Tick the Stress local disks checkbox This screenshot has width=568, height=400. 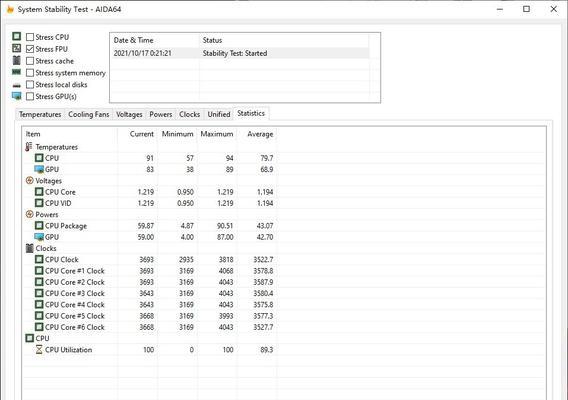(x=30, y=85)
